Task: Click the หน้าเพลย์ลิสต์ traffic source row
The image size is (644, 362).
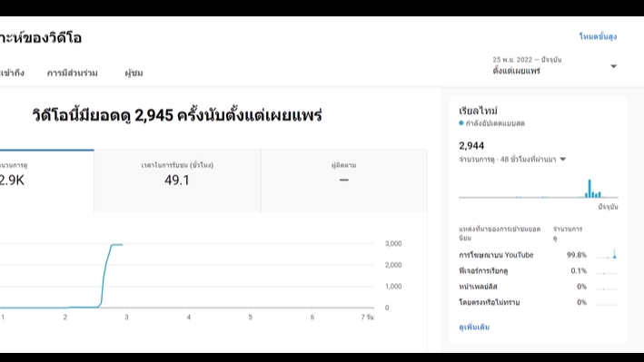Action: tap(538, 287)
